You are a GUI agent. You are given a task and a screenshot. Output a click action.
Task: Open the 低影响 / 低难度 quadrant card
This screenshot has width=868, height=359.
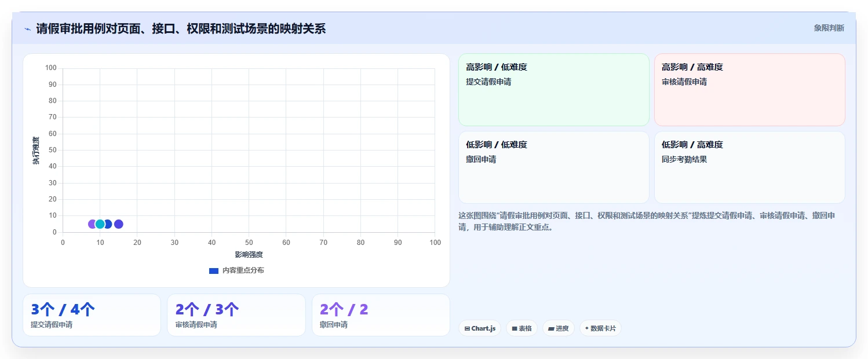pos(554,167)
